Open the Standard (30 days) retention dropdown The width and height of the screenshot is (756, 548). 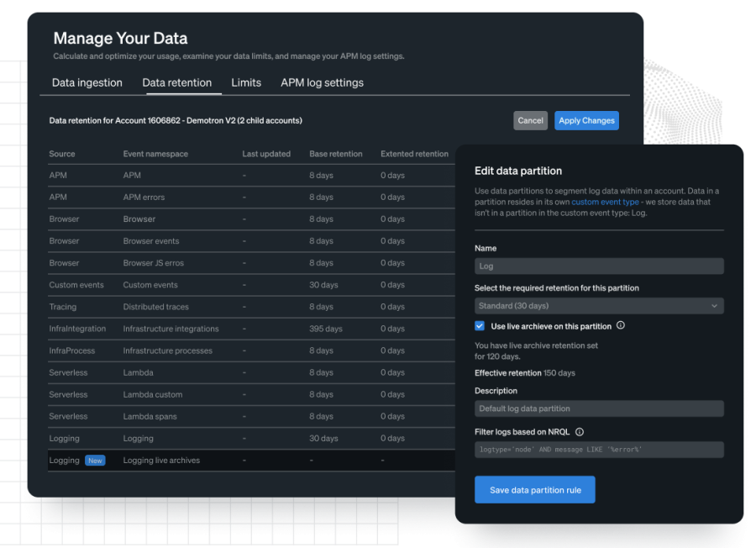599,306
